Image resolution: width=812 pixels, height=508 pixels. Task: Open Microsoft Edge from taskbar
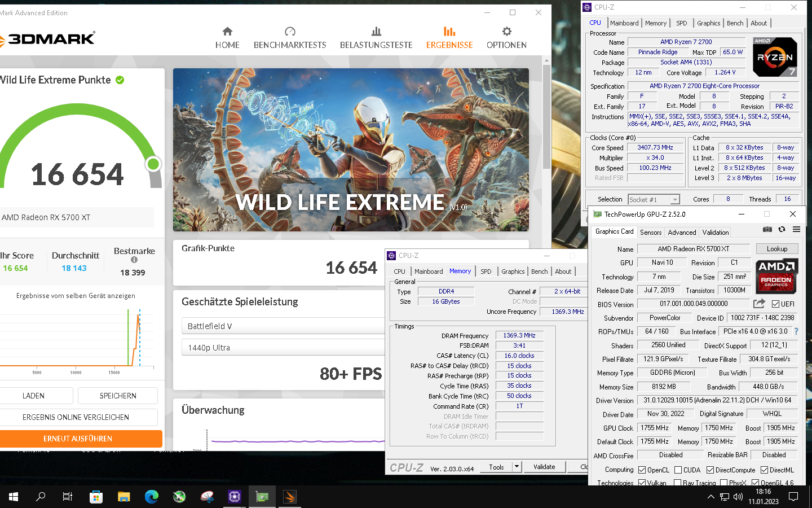[x=151, y=497]
